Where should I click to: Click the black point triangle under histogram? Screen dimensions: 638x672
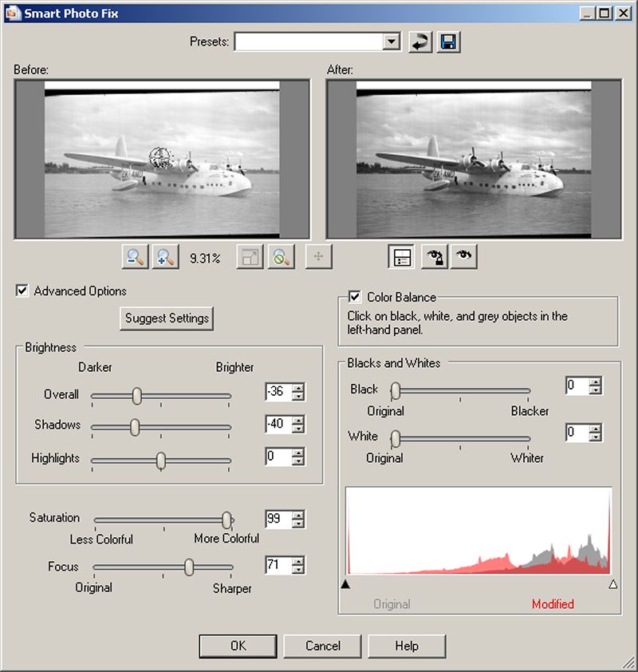click(345, 584)
